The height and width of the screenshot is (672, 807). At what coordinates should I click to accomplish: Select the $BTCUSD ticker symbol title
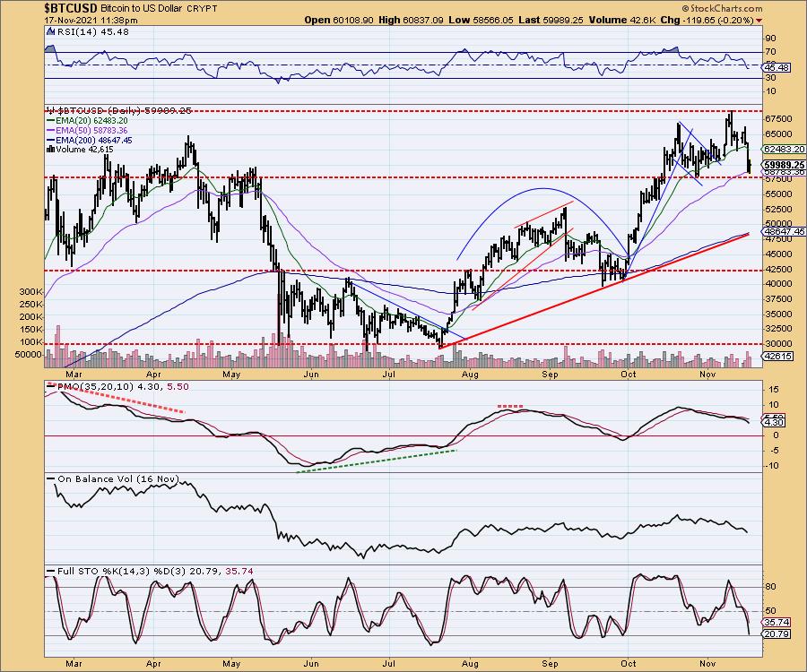tap(71, 8)
